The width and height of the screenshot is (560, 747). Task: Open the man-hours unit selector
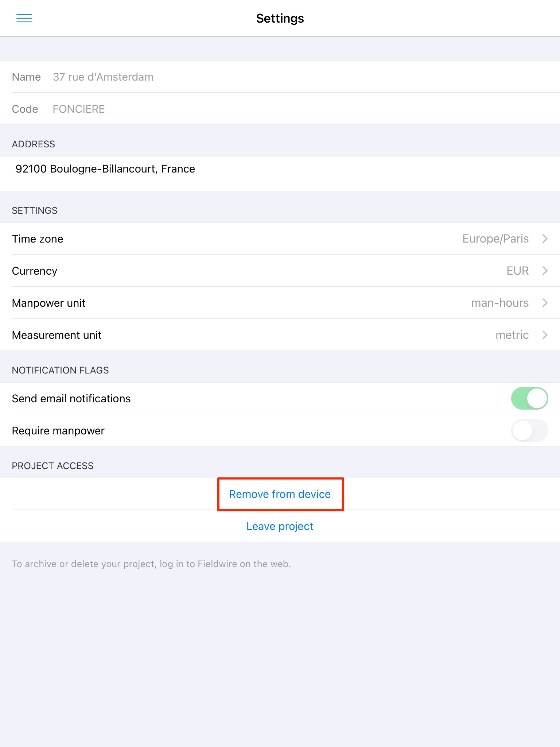(499, 303)
